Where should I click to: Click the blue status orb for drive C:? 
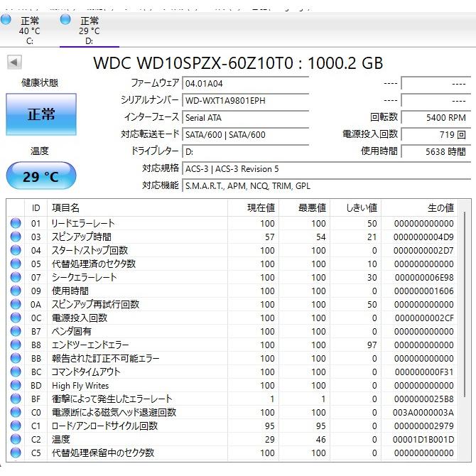[x=6, y=19]
